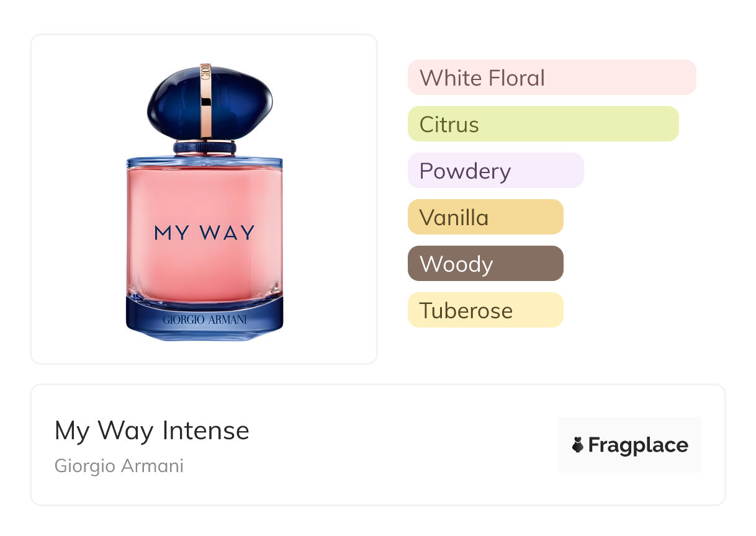Click the Fragplace perfume bottle logo icon
This screenshot has width=756, height=536.
tap(578, 445)
